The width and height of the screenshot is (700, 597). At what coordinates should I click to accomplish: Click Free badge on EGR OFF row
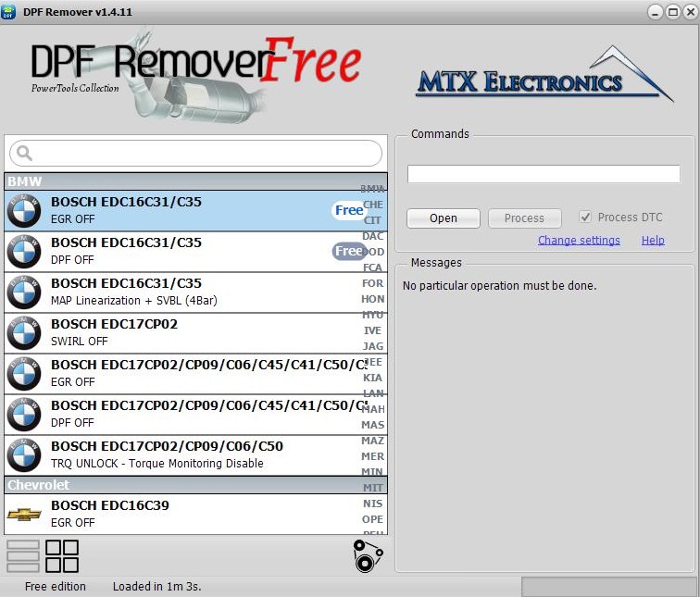(x=349, y=210)
